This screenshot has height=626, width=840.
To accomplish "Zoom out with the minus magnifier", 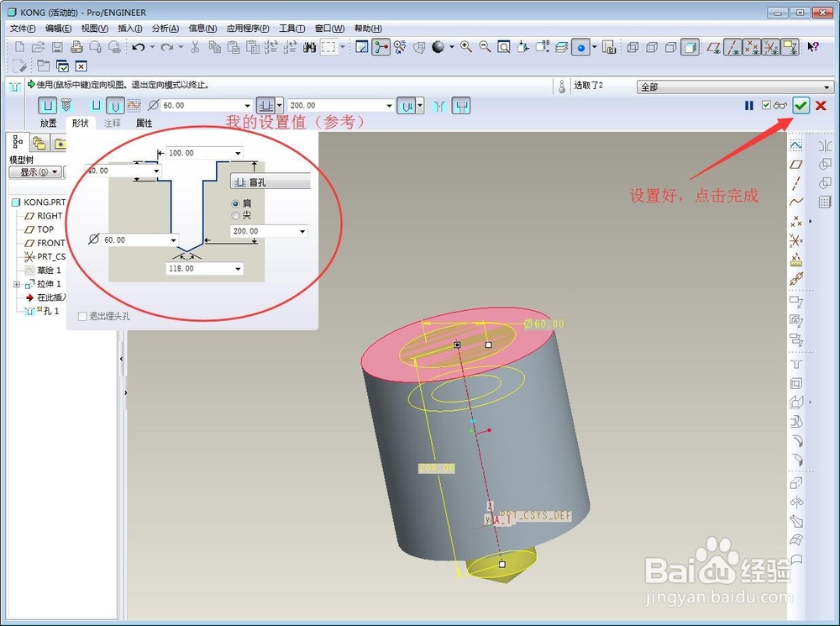I will [x=486, y=47].
